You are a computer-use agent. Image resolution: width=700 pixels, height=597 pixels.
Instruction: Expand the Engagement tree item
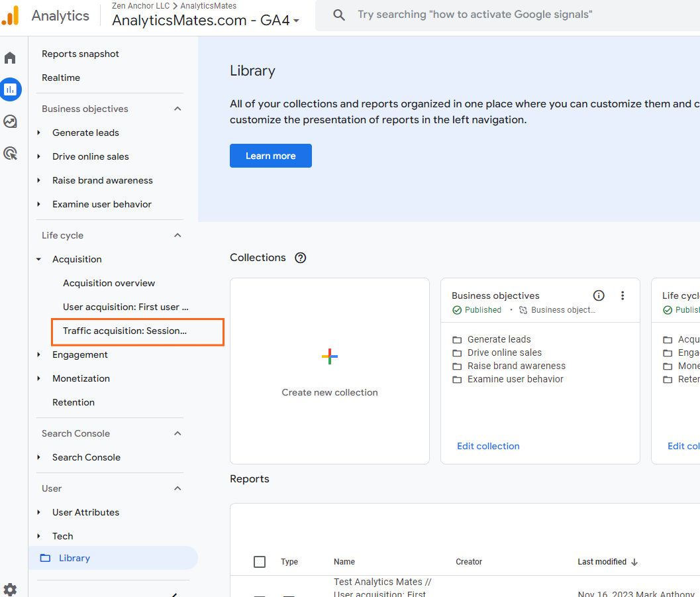tap(39, 355)
